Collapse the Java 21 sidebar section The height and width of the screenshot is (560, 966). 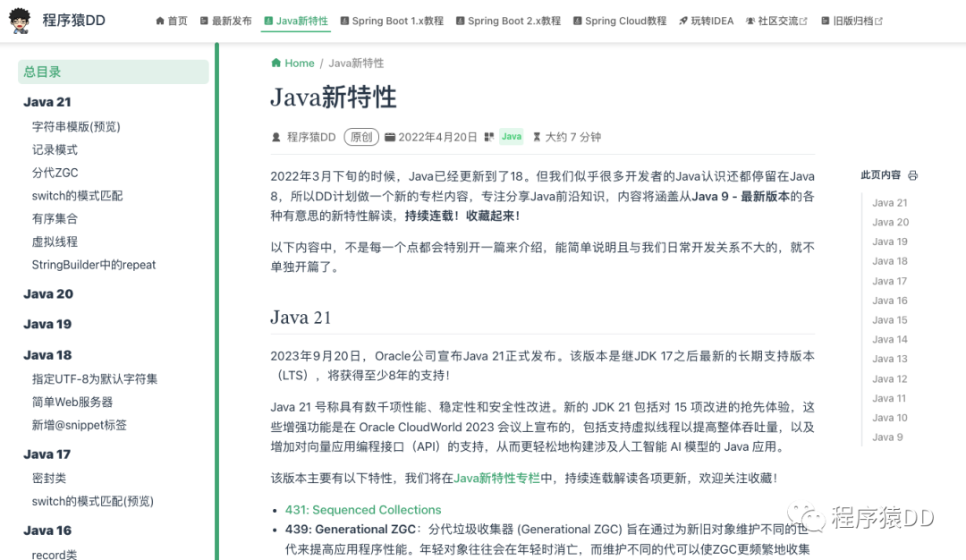tap(47, 101)
